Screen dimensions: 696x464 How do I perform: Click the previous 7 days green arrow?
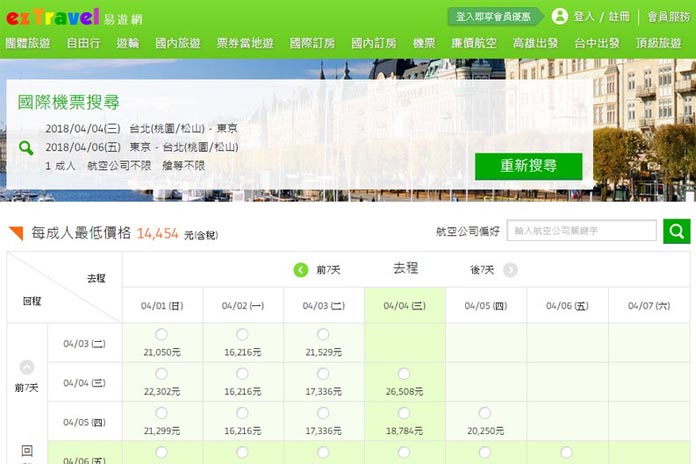pyautogui.click(x=300, y=270)
